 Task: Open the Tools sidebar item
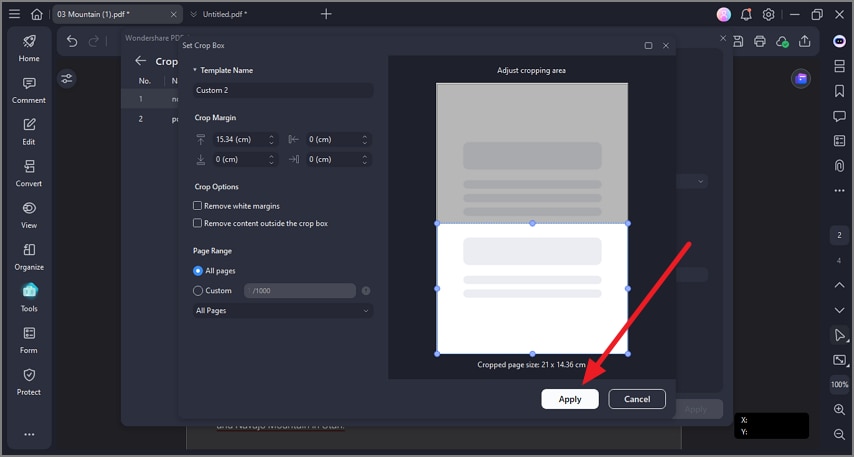pos(29,298)
